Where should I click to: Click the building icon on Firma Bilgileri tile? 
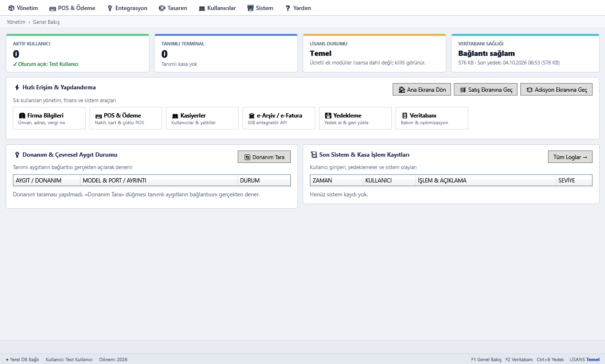click(22, 116)
